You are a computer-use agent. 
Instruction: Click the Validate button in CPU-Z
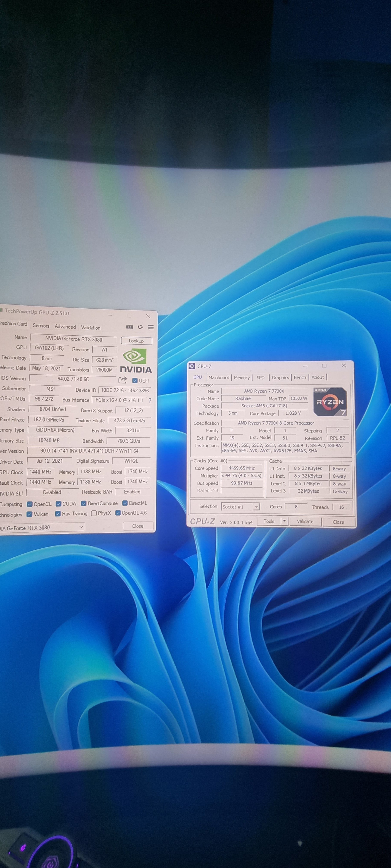[305, 521]
